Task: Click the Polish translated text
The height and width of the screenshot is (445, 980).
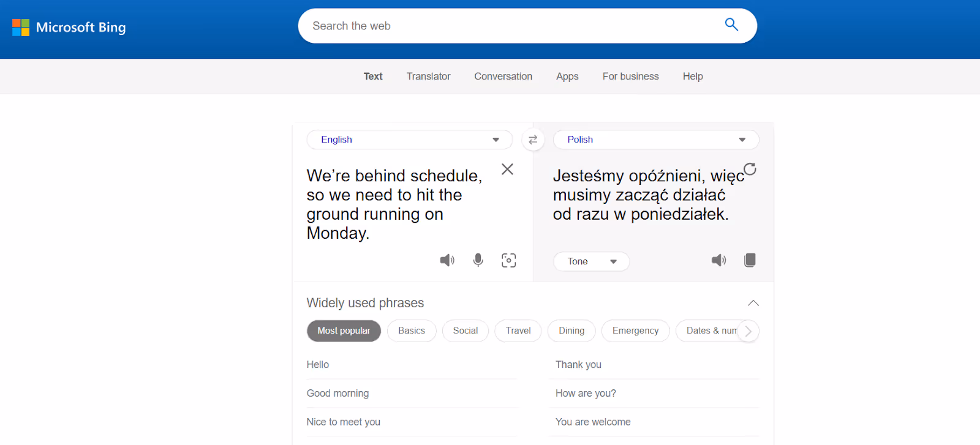Action: pos(648,195)
